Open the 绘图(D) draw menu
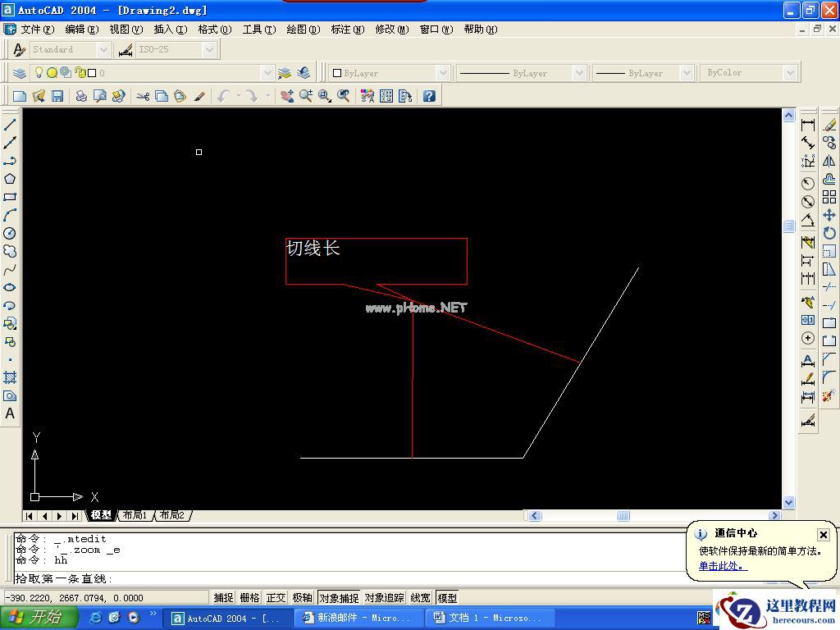This screenshot has height=630, width=840. pos(303,30)
